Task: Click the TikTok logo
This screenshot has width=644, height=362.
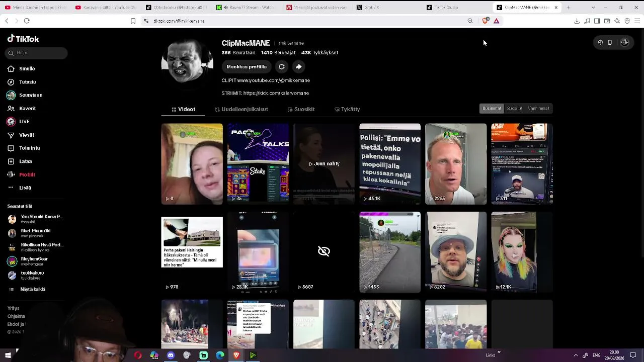Action: tap(23, 39)
